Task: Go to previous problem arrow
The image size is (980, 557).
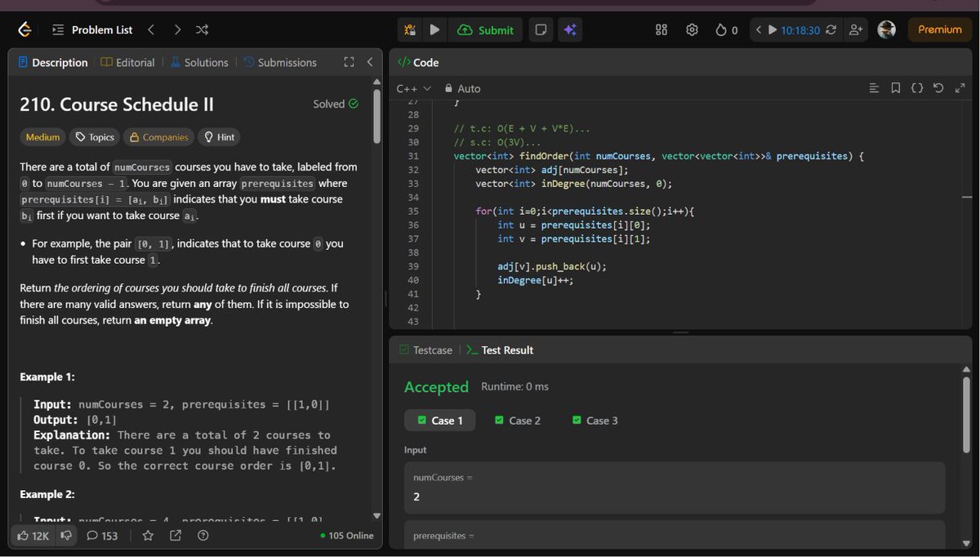Action: (x=151, y=30)
